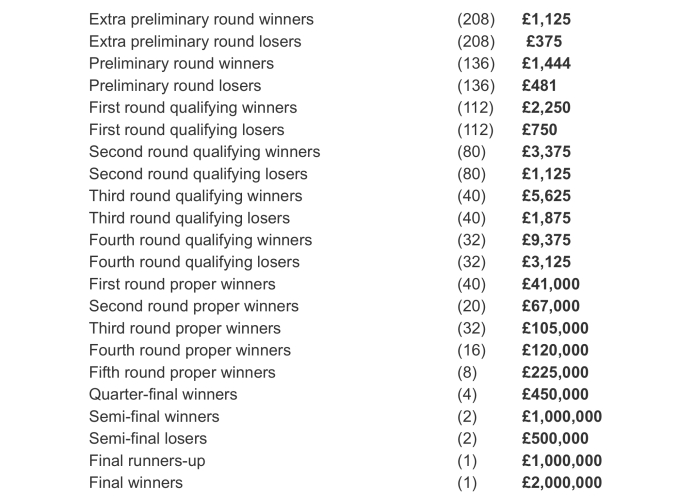Select the £375 prize amount
This screenshot has width=678, height=500.
543,42
